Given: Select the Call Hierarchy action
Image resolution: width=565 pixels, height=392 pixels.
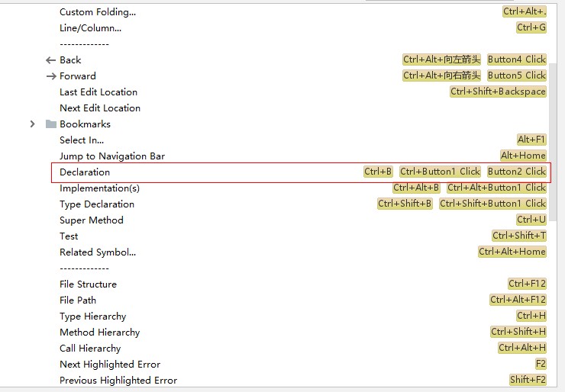Looking at the screenshot, I should coord(90,349).
